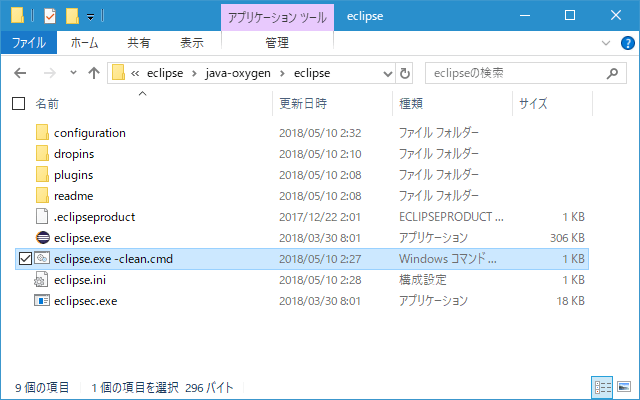Click the configuration folder name
Viewport: 640px width, 400px height.
point(90,133)
